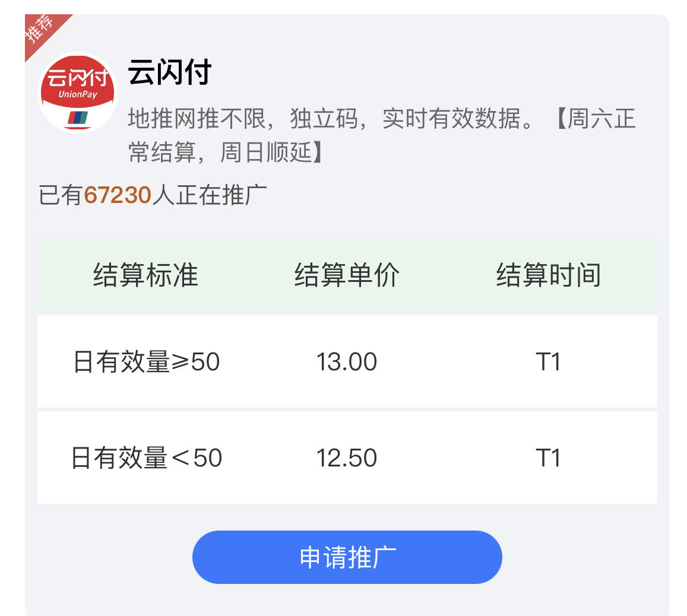This screenshot has width=687, height=616.
Task: Tap the 申请推广 button
Action: (x=347, y=557)
